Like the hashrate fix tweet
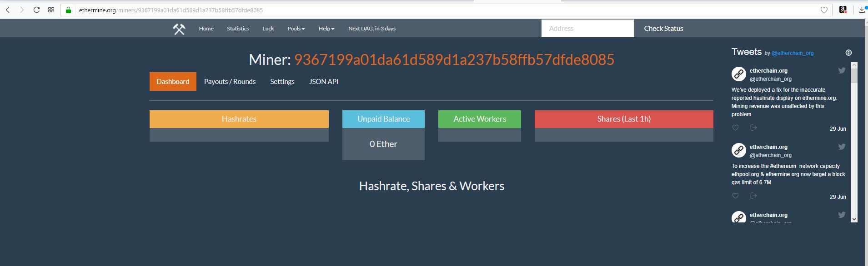 tap(735, 128)
